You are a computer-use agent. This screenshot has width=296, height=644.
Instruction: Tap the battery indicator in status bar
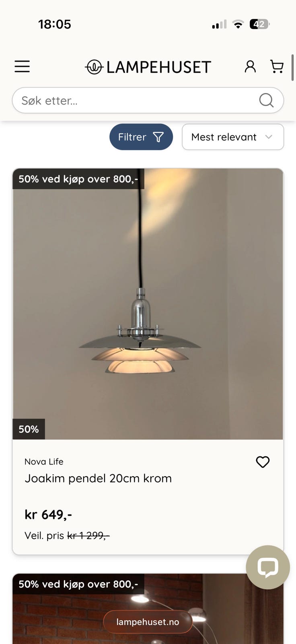pyautogui.click(x=259, y=24)
